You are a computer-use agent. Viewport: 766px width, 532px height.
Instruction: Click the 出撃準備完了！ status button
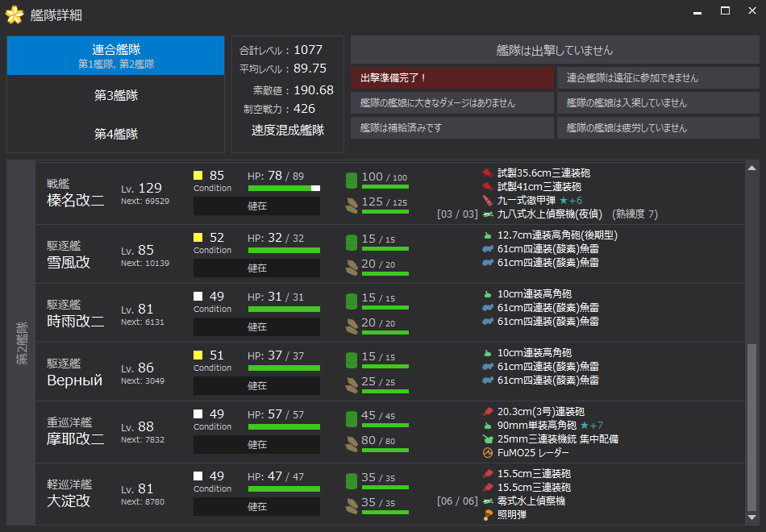[x=452, y=78]
